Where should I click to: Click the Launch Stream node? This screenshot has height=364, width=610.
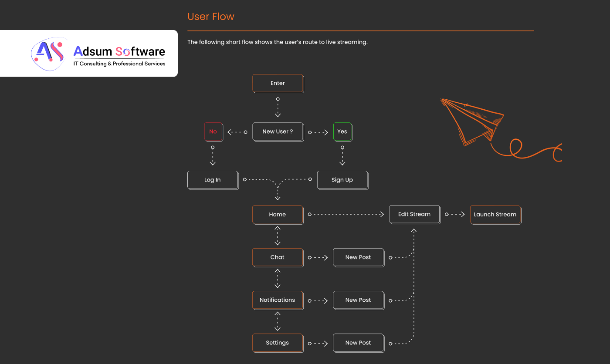[x=495, y=215]
